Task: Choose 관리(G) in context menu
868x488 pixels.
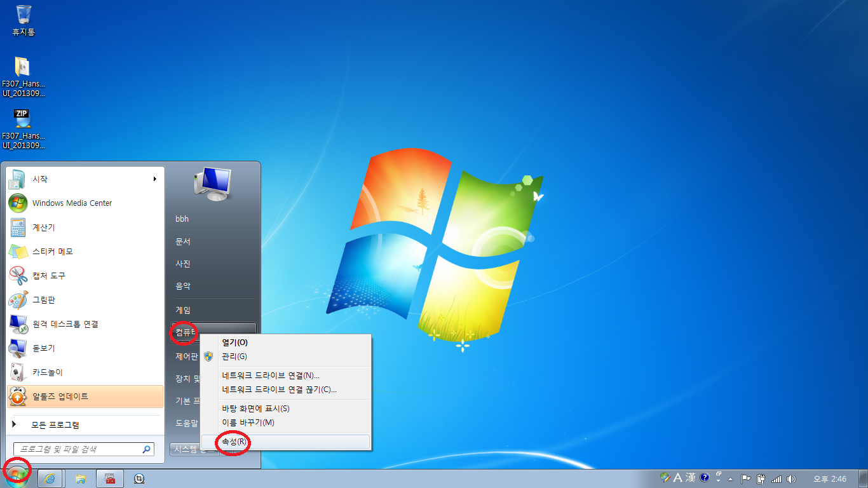Action: pyautogui.click(x=285, y=356)
